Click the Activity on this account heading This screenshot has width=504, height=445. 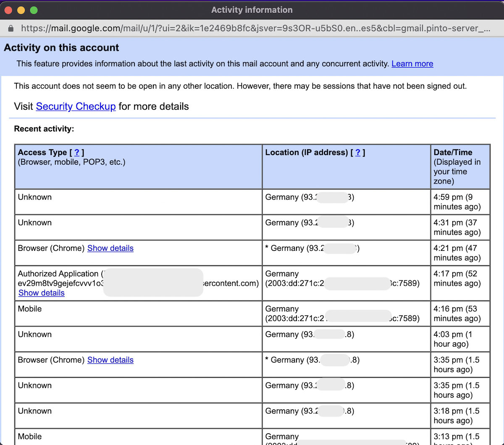(x=61, y=48)
